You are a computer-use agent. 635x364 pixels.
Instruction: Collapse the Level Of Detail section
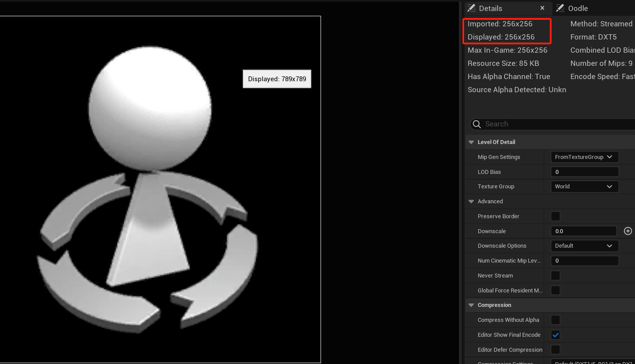pos(471,142)
